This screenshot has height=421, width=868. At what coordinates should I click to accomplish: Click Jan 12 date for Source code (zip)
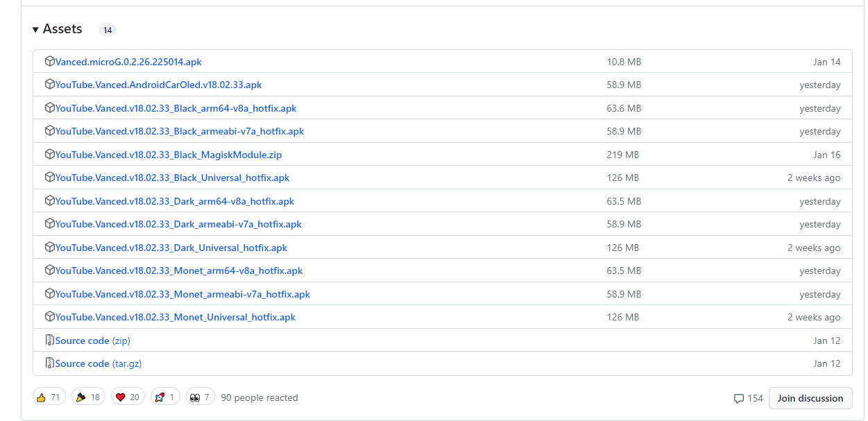coord(827,341)
